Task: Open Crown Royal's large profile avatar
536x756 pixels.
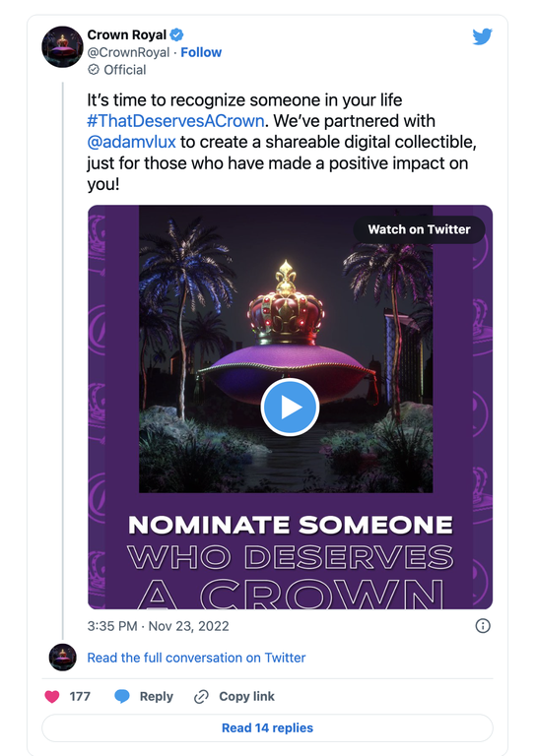Action: (x=63, y=47)
